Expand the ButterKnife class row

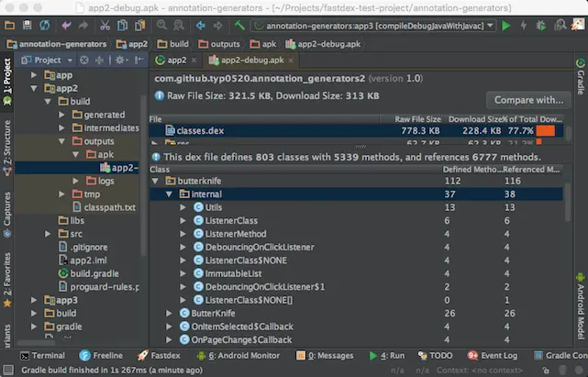(x=169, y=313)
